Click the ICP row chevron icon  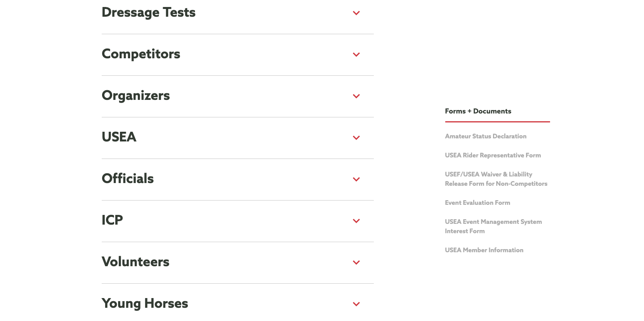pyautogui.click(x=356, y=221)
